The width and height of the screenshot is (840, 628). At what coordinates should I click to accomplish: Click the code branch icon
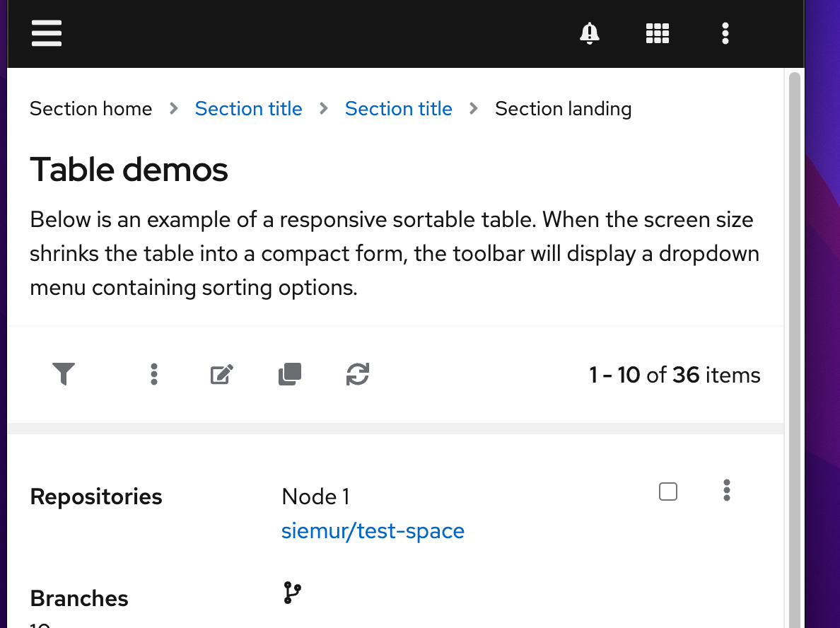click(292, 593)
